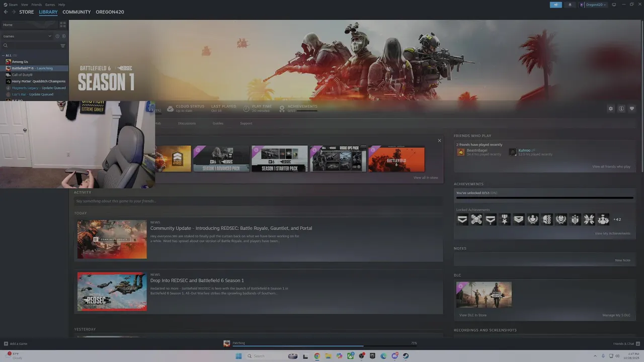Screen dimensions: 644x362
Task: Open the Season 1 Starter Pack thumbnail
Action: point(280,159)
